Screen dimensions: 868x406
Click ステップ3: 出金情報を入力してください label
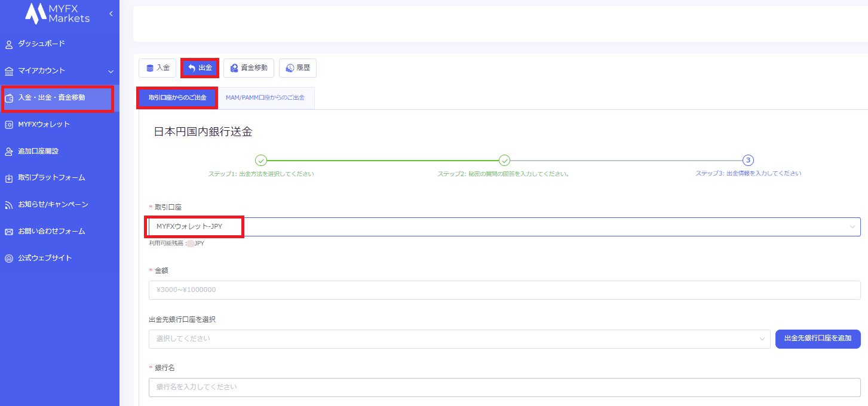749,174
